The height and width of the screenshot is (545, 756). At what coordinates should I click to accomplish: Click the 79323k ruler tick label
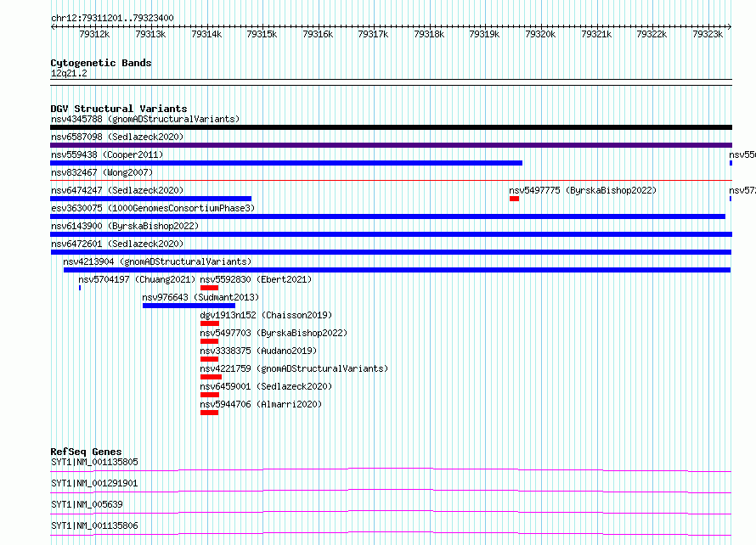point(708,34)
